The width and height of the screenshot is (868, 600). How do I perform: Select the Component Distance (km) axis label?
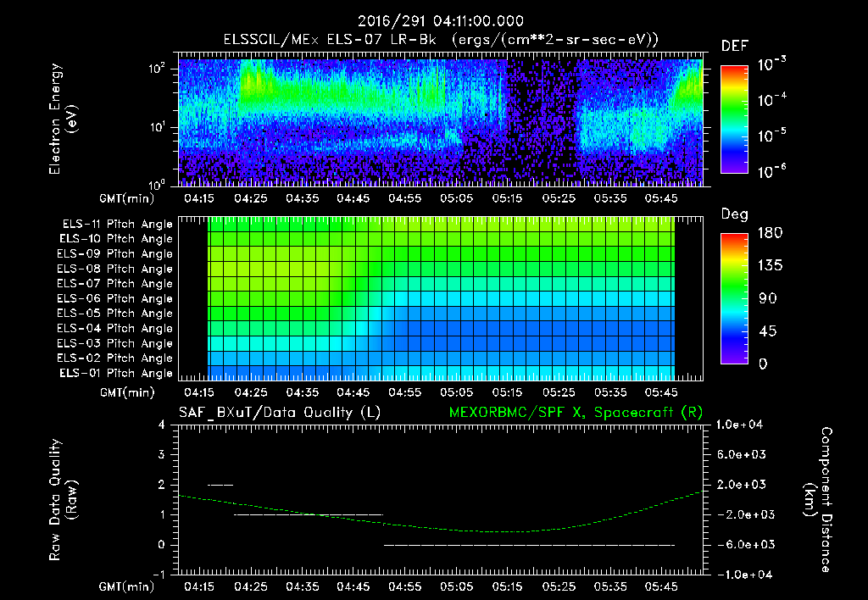click(818, 500)
